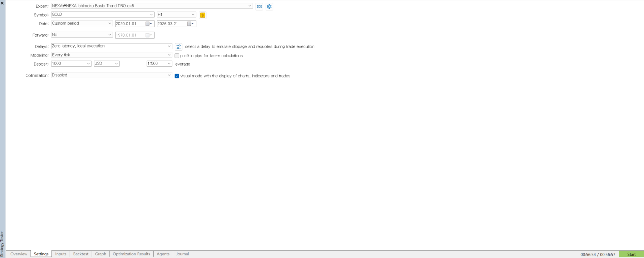Open the Optimization Results tab
The image size is (644, 258).
[131, 254]
